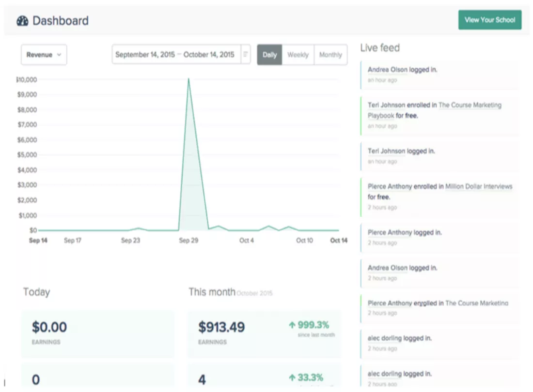The image size is (533, 392).
Task: Select Teri Johnson logged in feed item
Action: [x=440, y=156]
